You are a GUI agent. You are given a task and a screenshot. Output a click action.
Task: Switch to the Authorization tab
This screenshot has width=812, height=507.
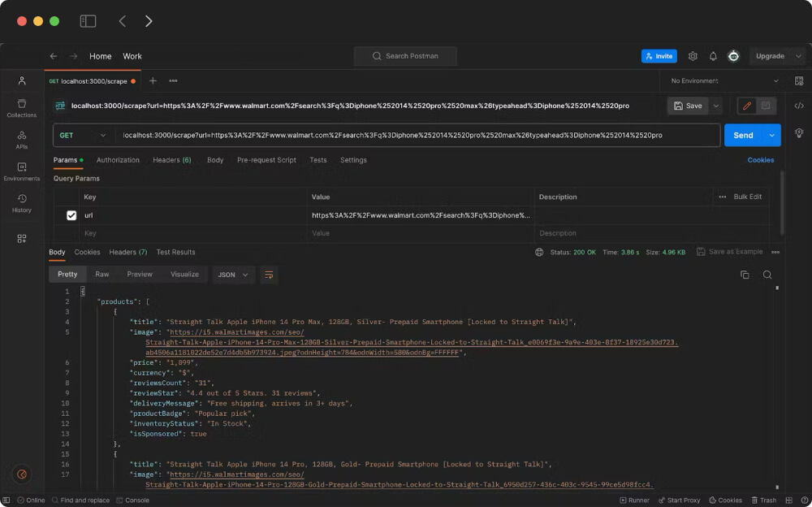click(118, 160)
